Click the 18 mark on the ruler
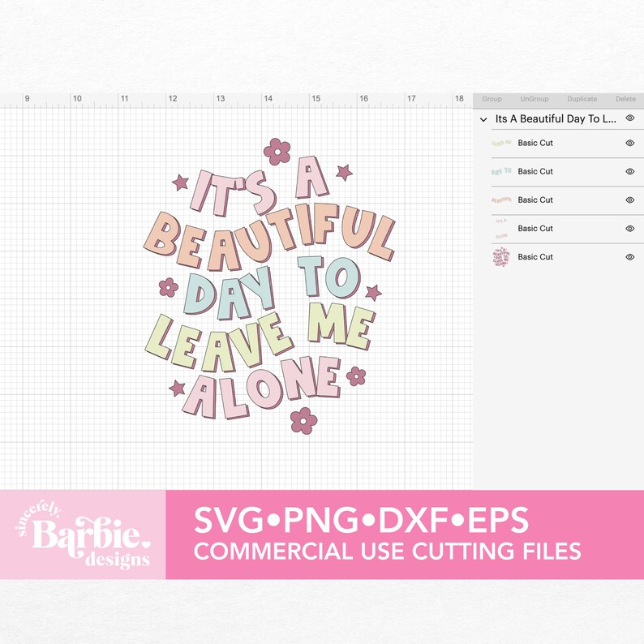Image resolution: width=644 pixels, height=644 pixels. (459, 99)
